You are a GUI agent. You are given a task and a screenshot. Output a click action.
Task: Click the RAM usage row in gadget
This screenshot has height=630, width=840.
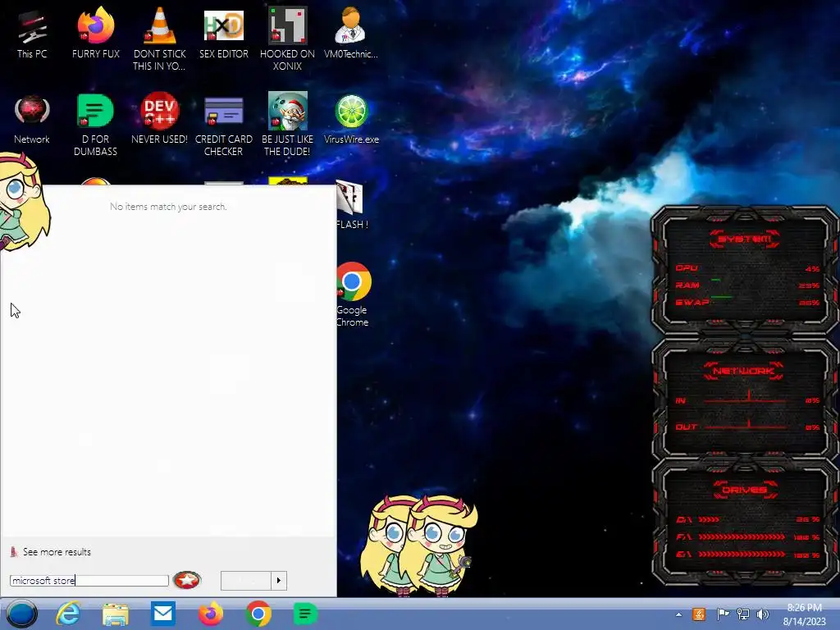pyautogui.click(x=747, y=285)
